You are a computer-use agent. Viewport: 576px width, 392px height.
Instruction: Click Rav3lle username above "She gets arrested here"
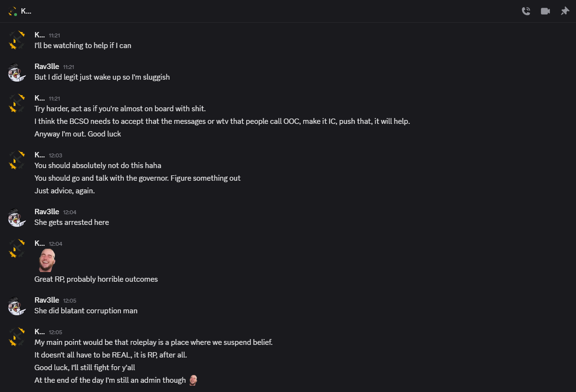tap(47, 212)
